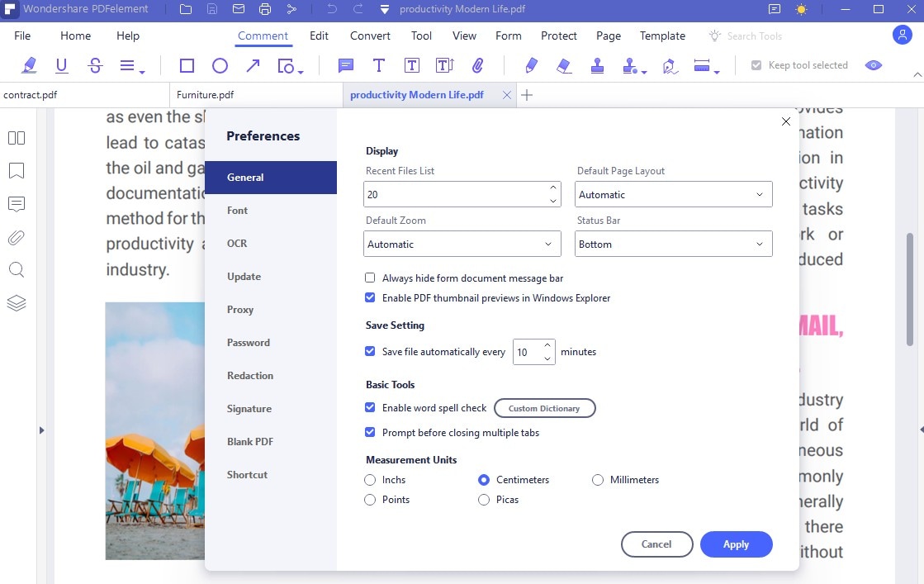
Task: Open the Protect ribbon tab
Action: pos(559,36)
